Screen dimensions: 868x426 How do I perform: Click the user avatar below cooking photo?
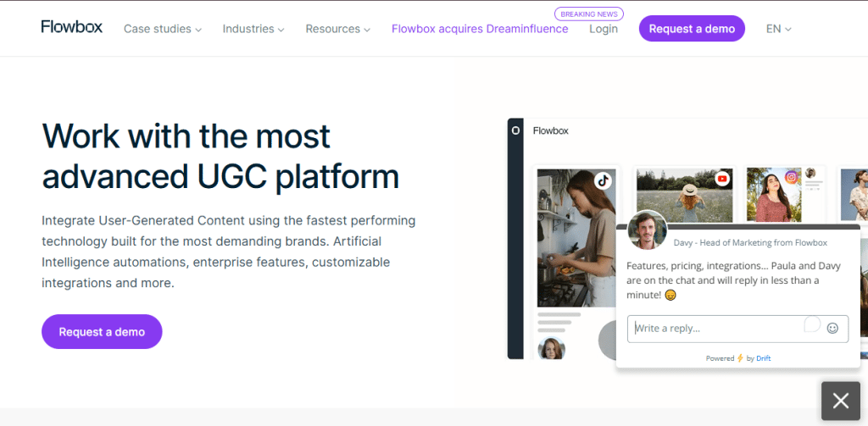click(551, 348)
